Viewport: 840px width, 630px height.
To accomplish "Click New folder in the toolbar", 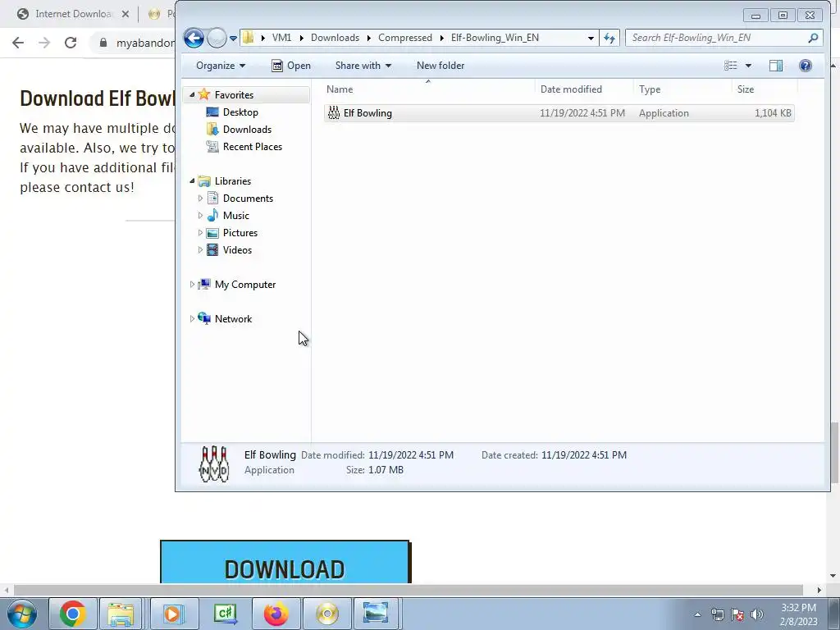I will (x=441, y=66).
